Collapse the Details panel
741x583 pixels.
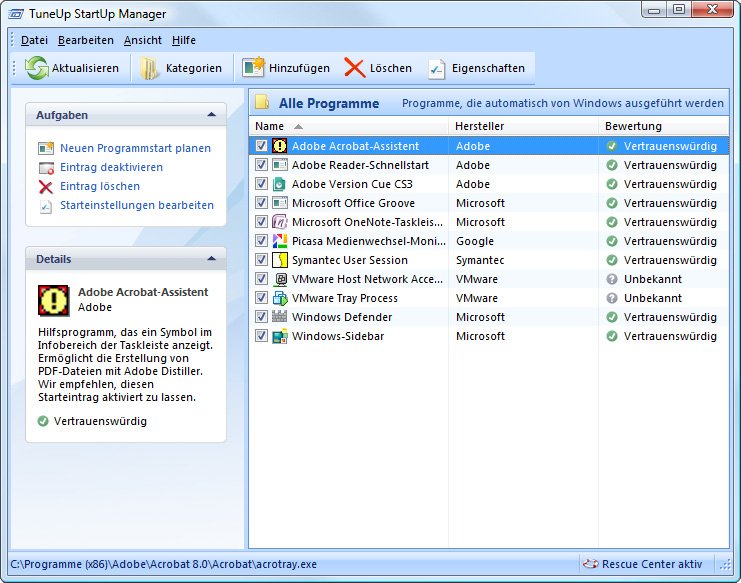[211, 259]
